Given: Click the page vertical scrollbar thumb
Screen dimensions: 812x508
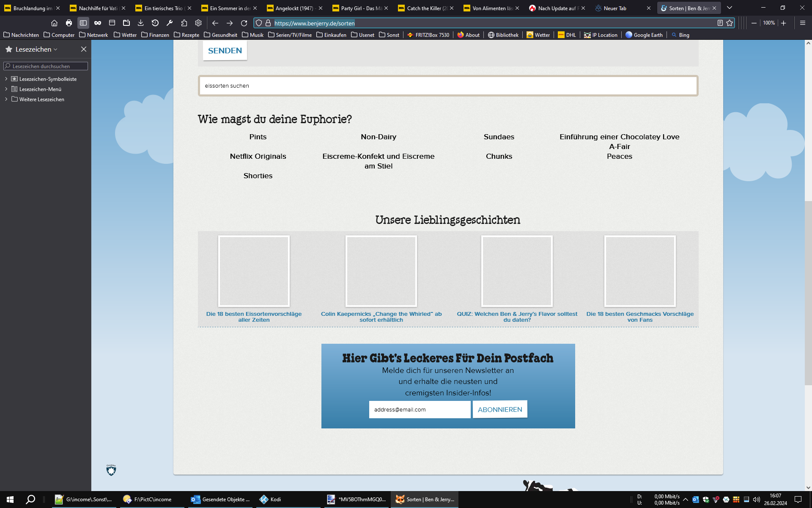Looking at the screenshot, I should coord(808,292).
